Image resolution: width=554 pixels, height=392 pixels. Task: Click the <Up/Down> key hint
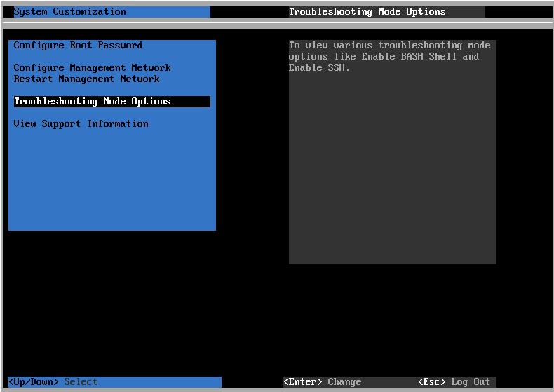(x=34, y=382)
